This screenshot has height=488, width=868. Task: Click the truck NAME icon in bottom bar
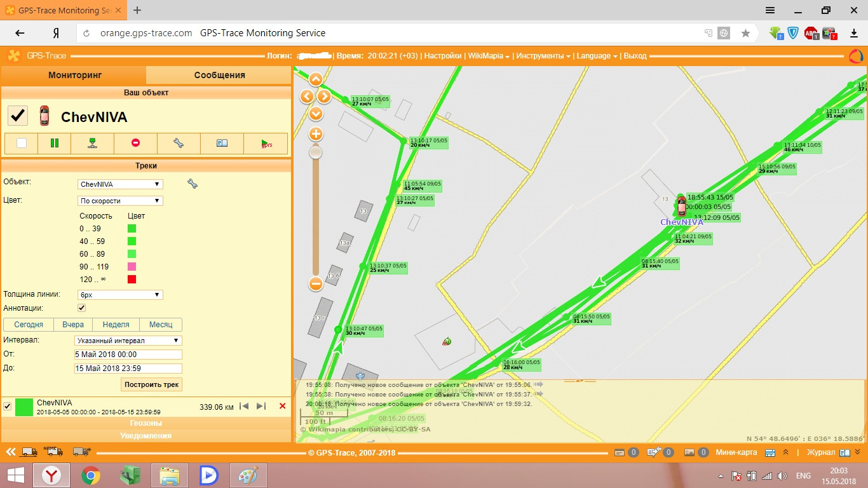pyautogui.click(x=54, y=452)
